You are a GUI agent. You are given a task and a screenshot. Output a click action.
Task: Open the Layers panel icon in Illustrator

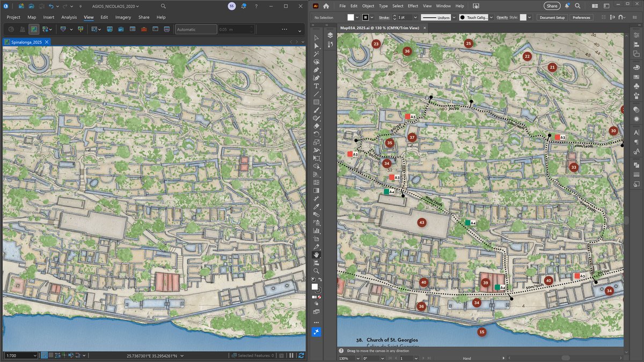tap(330, 35)
